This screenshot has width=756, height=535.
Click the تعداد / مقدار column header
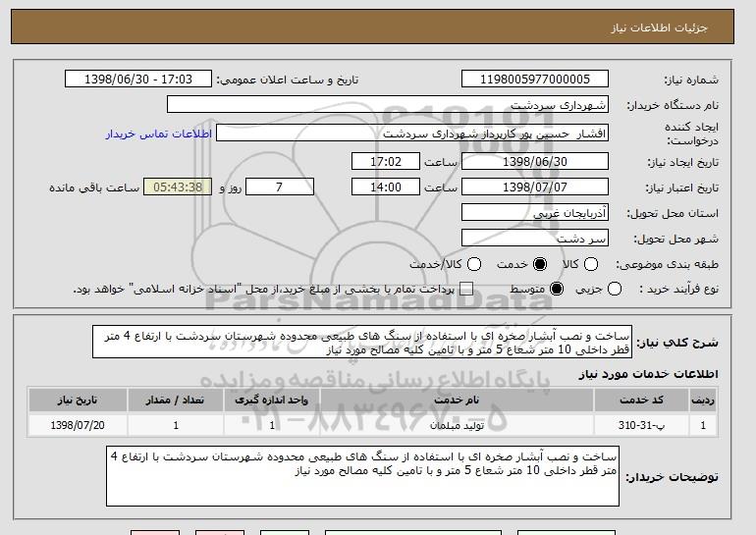pyautogui.click(x=175, y=401)
